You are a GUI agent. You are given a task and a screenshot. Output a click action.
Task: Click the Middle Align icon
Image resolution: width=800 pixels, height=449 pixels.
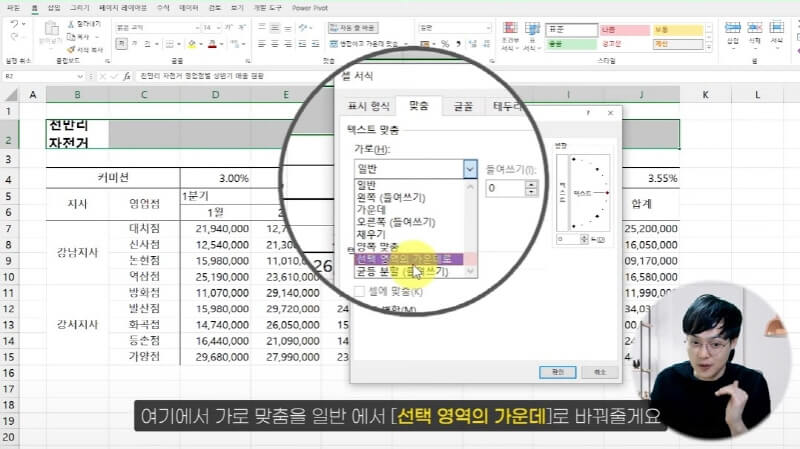[x=274, y=28]
